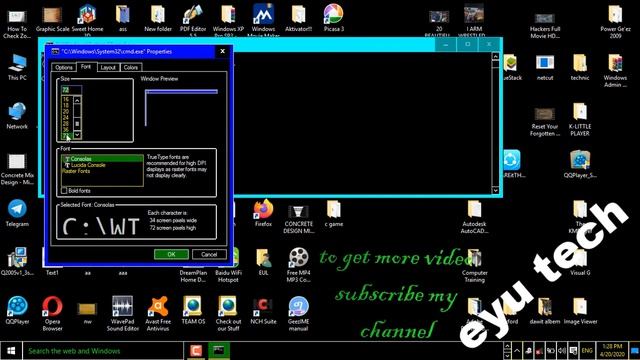This screenshot has height=360, width=640.
Task: Select font size 28 in list
Action: (x=67, y=124)
